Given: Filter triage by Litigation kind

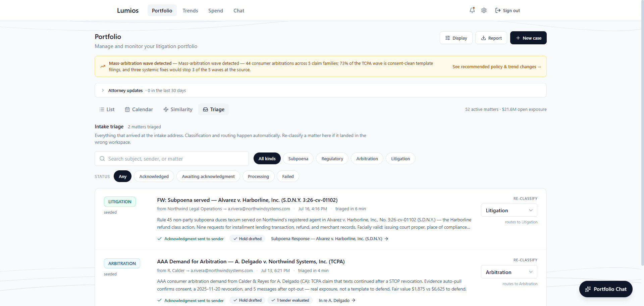Looking at the screenshot, I should [400, 159].
